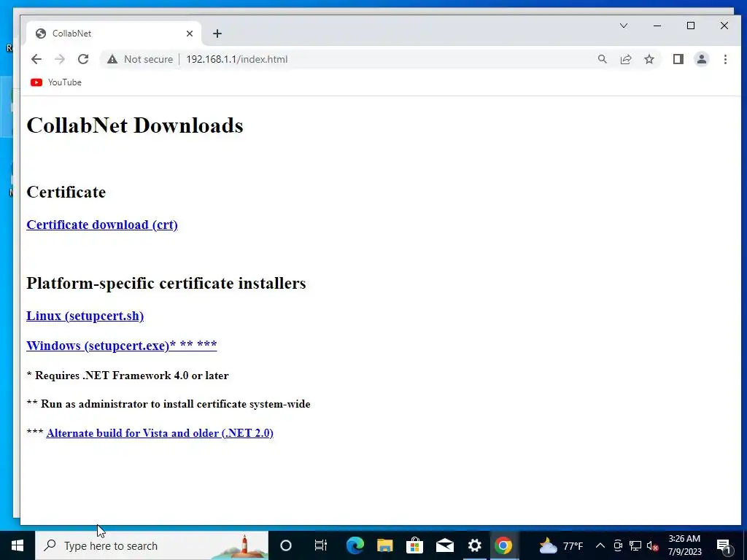Click the CollabNet Downloads heading
This screenshot has width=747, height=560.
click(x=135, y=125)
